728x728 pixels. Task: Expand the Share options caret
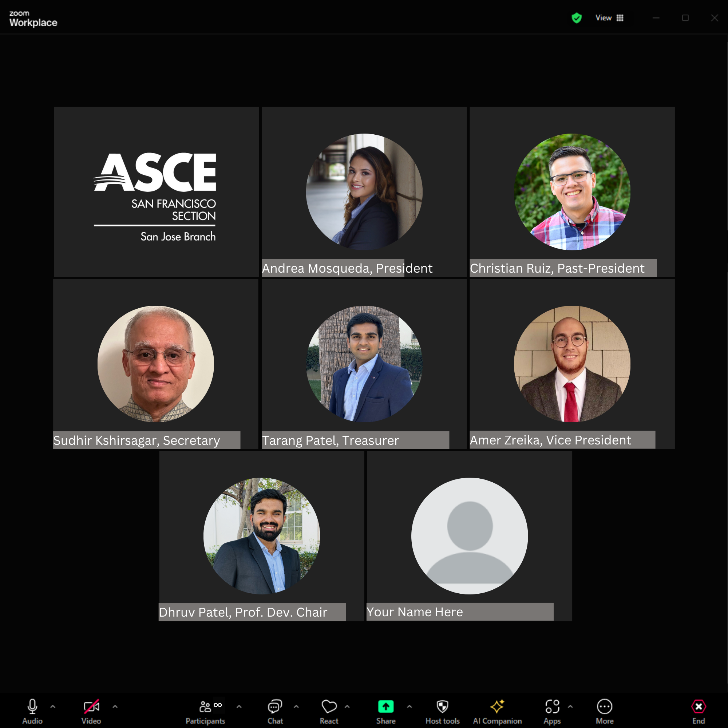pos(409,707)
